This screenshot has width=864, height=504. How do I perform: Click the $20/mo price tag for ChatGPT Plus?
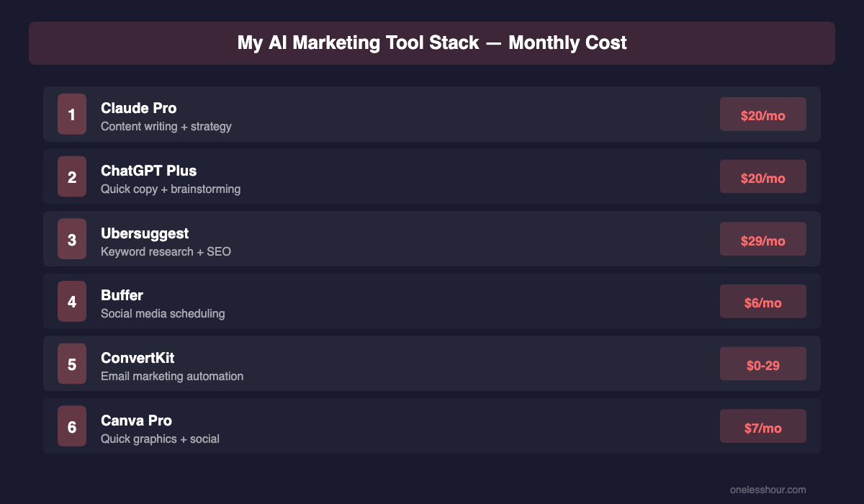tap(763, 177)
